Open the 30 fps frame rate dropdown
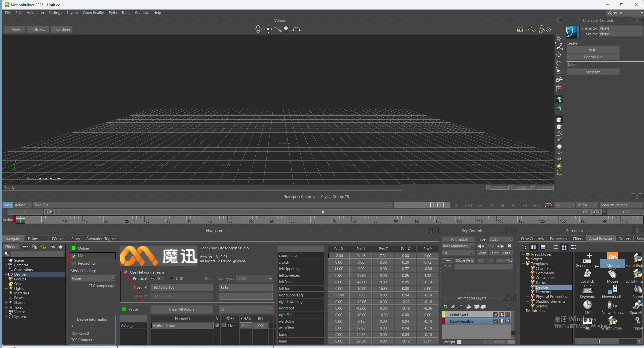Viewport: 644px width, 348px height. (x=587, y=205)
